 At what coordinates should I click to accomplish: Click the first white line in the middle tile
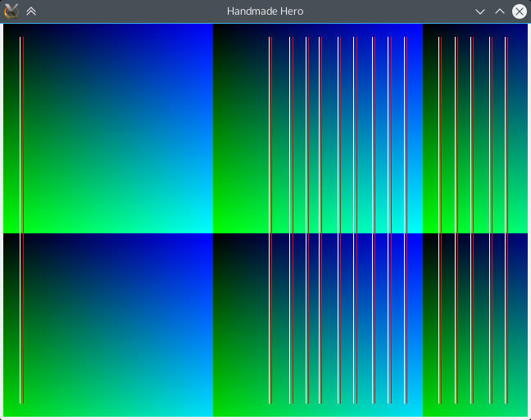(270, 164)
